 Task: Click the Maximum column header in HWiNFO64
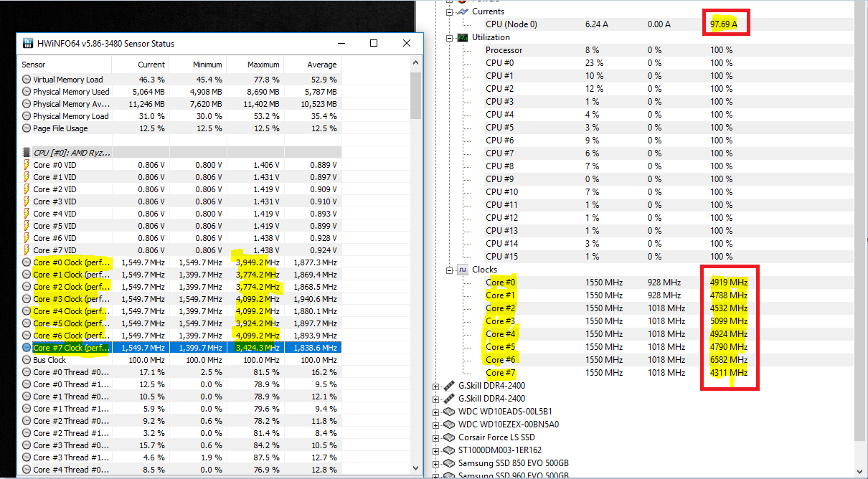pyautogui.click(x=255, y=65)
